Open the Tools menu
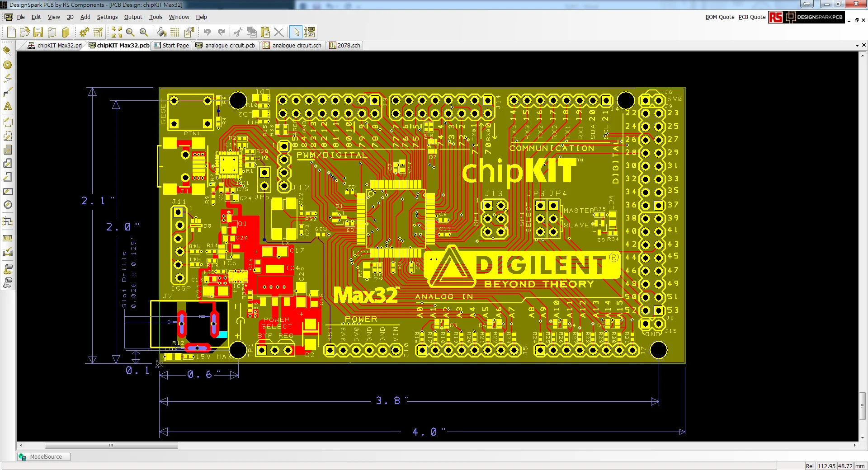 (x=156, y=17)
